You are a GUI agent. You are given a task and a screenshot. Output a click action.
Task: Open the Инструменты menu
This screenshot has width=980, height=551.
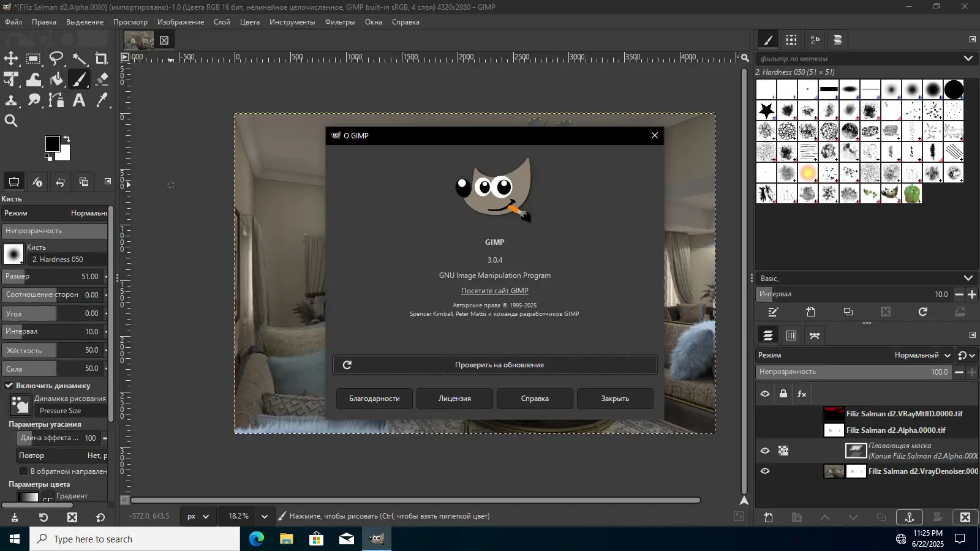292,22
